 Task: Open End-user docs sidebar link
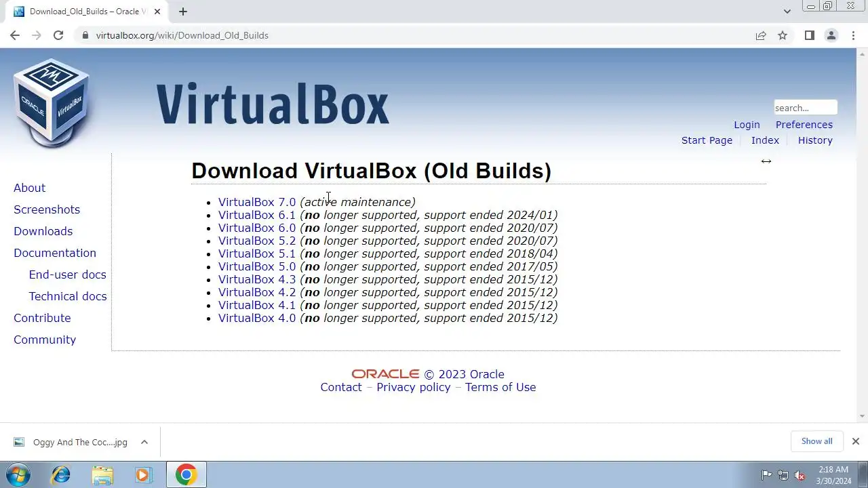67,274
